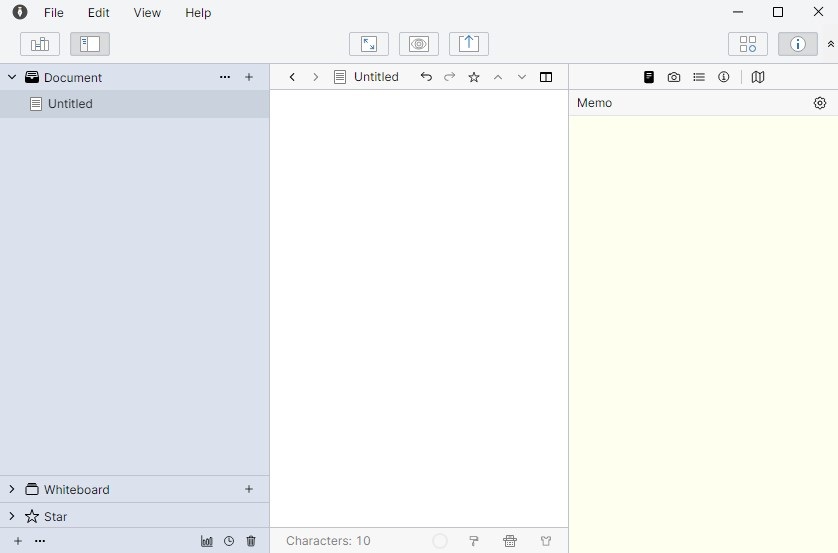Open Memo settings gear
Image resolution: width=838 pixels, height=553 pixels.
[x=820, y=103]
